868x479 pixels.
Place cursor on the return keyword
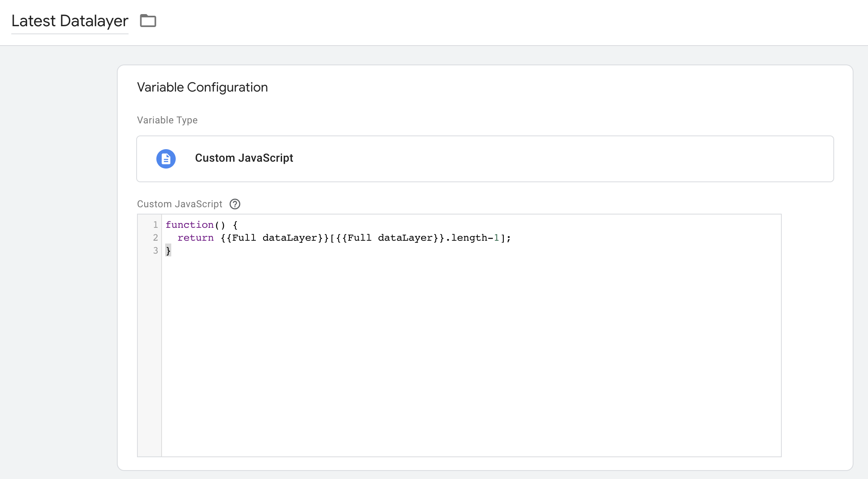[x=195, y=238]
